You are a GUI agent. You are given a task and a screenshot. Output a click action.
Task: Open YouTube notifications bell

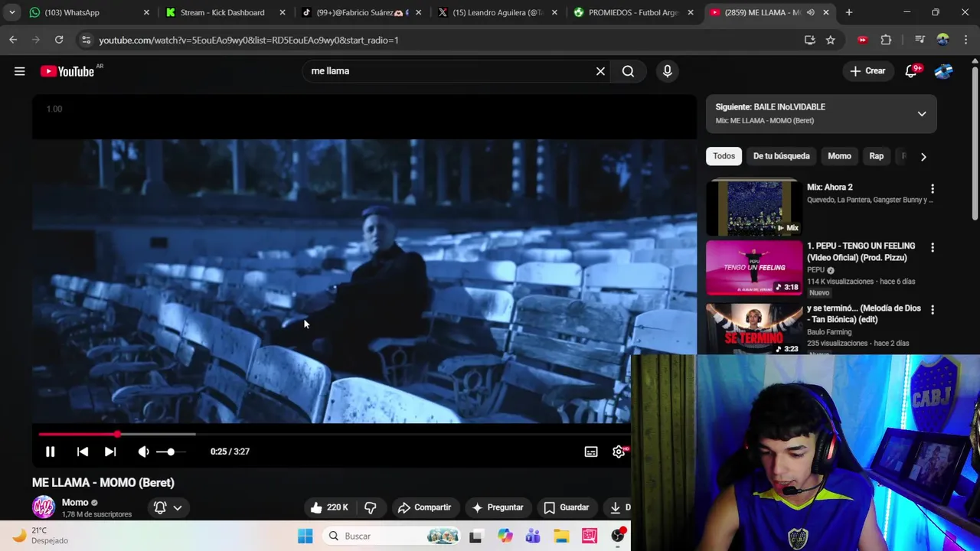[911, 71]
